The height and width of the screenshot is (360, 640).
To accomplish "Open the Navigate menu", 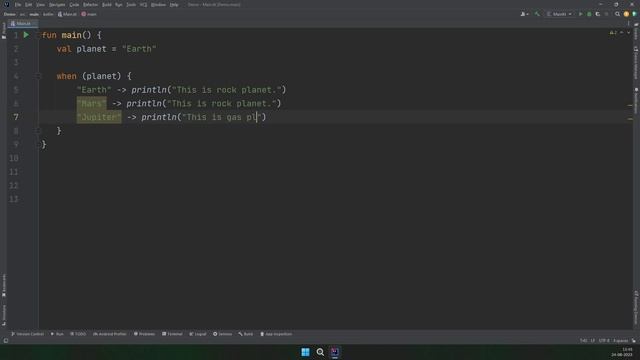I will [x=57, y=4].
